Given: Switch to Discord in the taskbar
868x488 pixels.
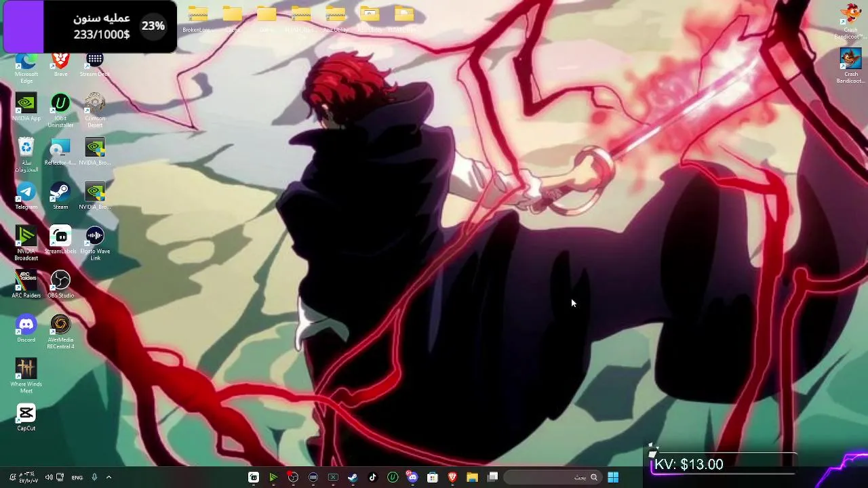Looking at the screenshot, I should click(412, 477).
